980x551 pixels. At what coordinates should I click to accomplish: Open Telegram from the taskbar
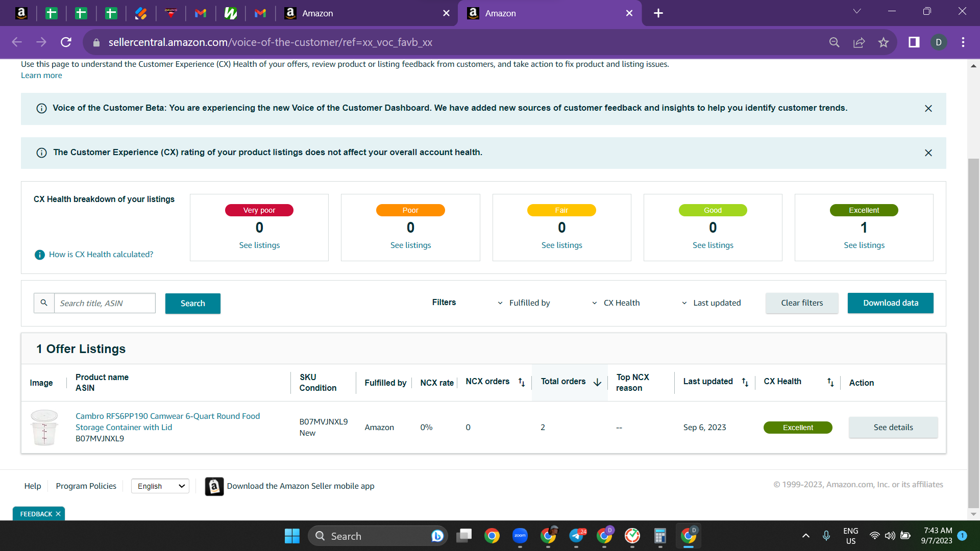[576, 536]
